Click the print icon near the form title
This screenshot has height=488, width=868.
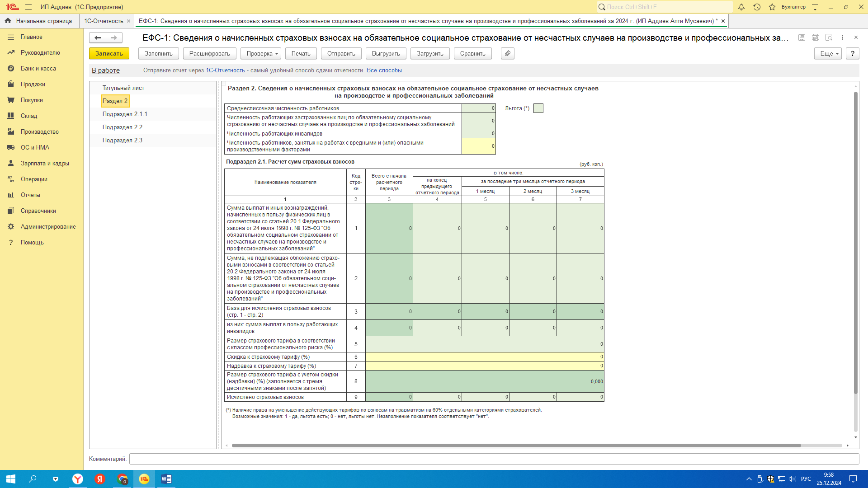coord(816,38)
